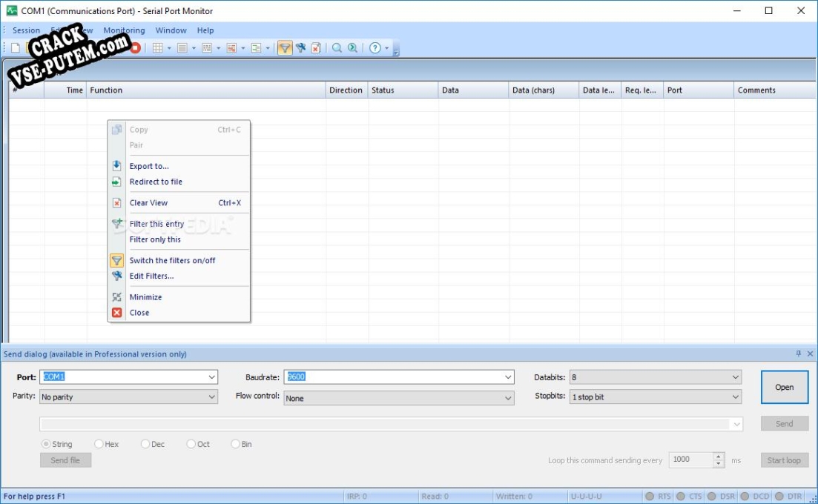Open the Window menu
Image resolution: width=818 pixels, height=504 pixels.
point(171,30)
